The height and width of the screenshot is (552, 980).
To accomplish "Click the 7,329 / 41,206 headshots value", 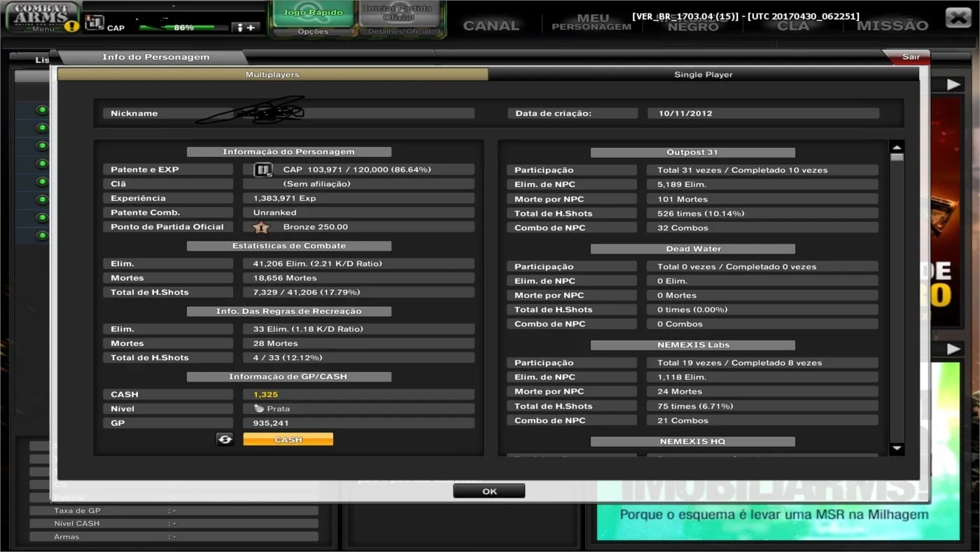I will pyautogui.click(x=358, y=292).
